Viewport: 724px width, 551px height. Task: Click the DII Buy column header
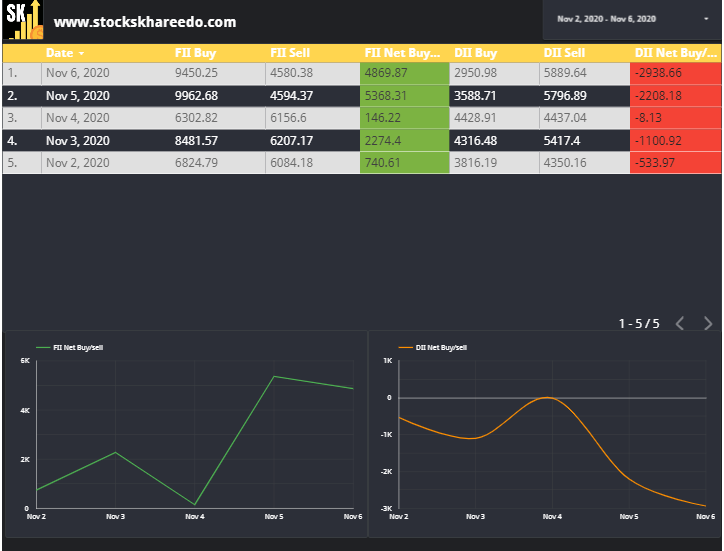476,53
